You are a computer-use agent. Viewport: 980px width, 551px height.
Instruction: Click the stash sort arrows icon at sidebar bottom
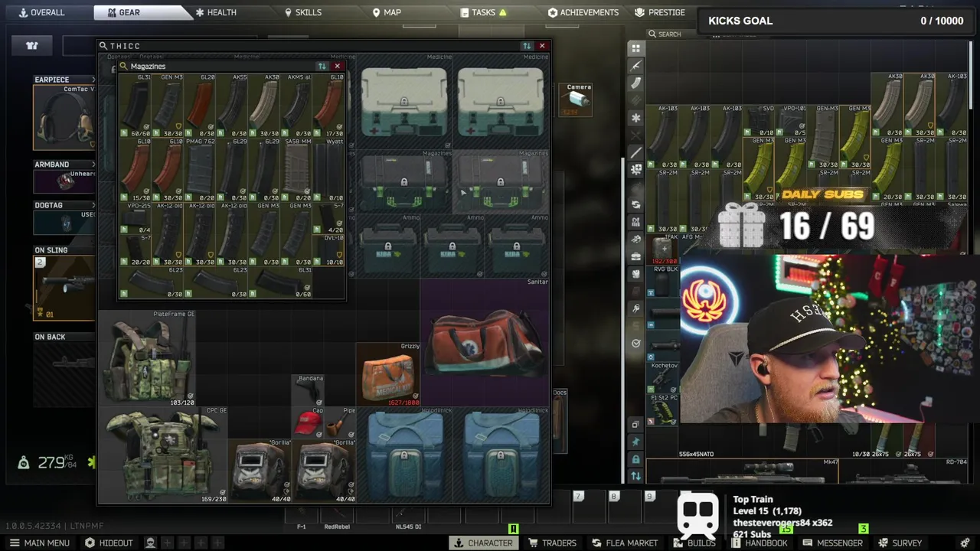(635, 476)
